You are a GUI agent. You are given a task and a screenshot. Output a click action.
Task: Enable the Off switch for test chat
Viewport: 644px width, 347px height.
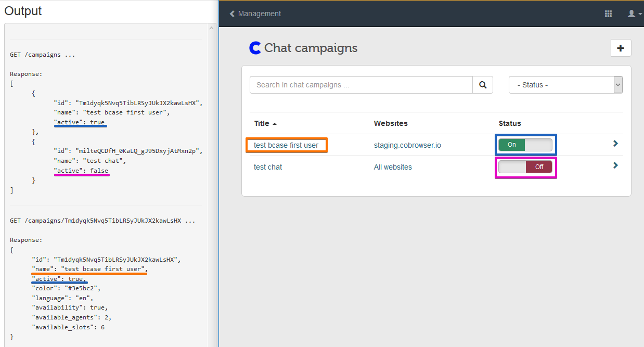[x=525, y=166]
